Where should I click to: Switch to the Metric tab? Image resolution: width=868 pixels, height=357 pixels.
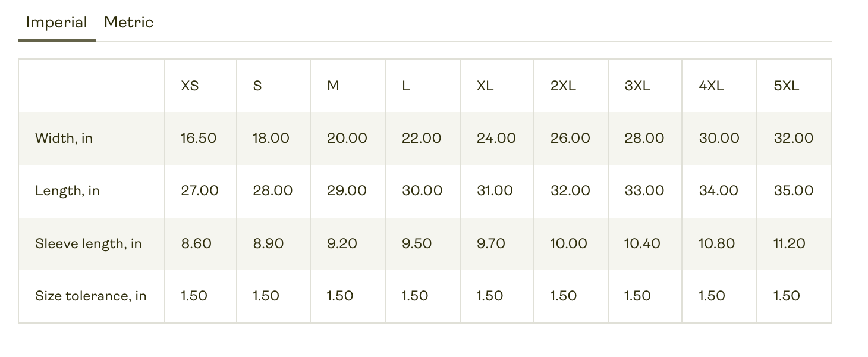click(128, 23)
